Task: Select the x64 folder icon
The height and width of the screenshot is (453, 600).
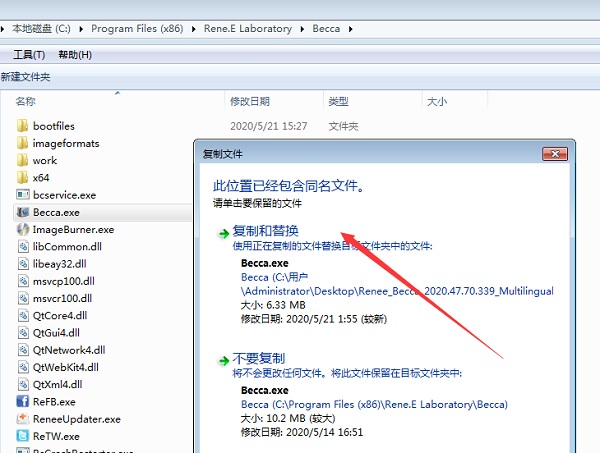Action: click(23, 178)
